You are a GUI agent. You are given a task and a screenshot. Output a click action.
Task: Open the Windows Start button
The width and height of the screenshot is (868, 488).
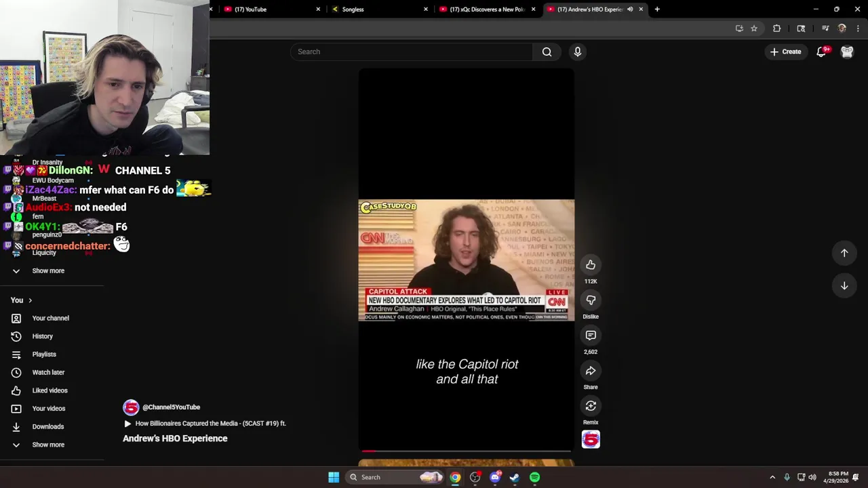point(334,477)
